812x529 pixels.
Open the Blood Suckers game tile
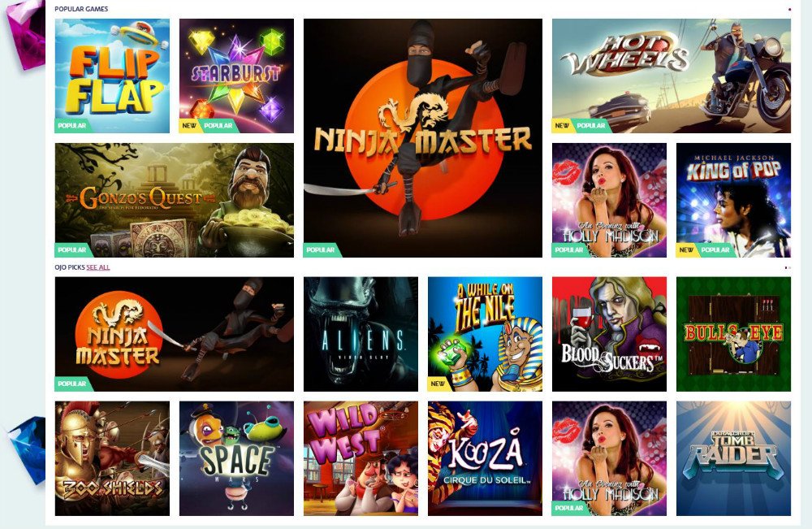[609, 334]
